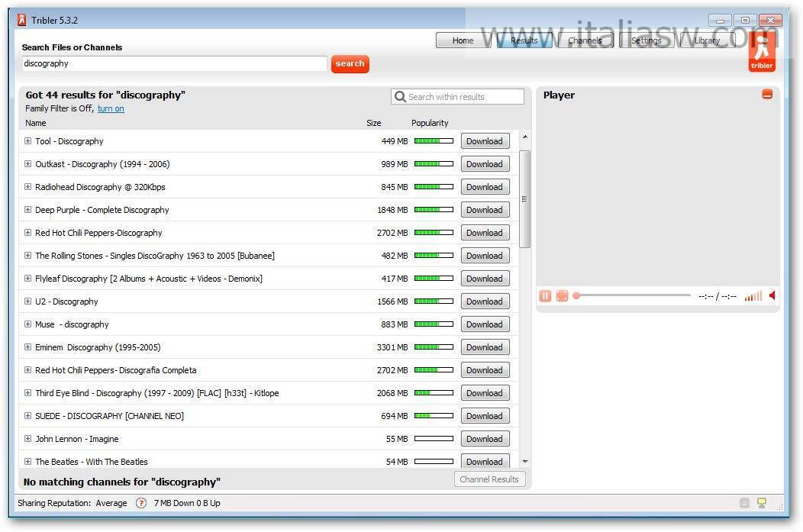
Task: Turn on the Family Filter link
Action: point(111,108)
